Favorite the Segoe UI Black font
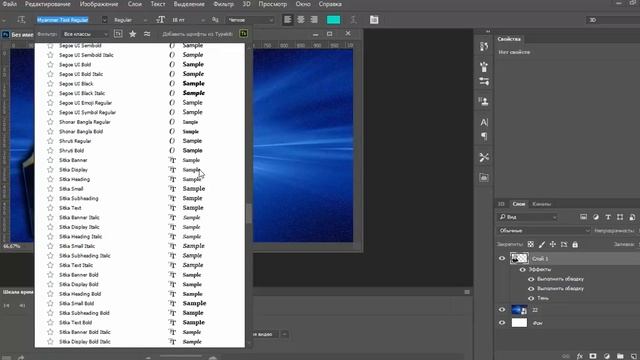This screenshot has height=360, width=640. coord(50,84)
